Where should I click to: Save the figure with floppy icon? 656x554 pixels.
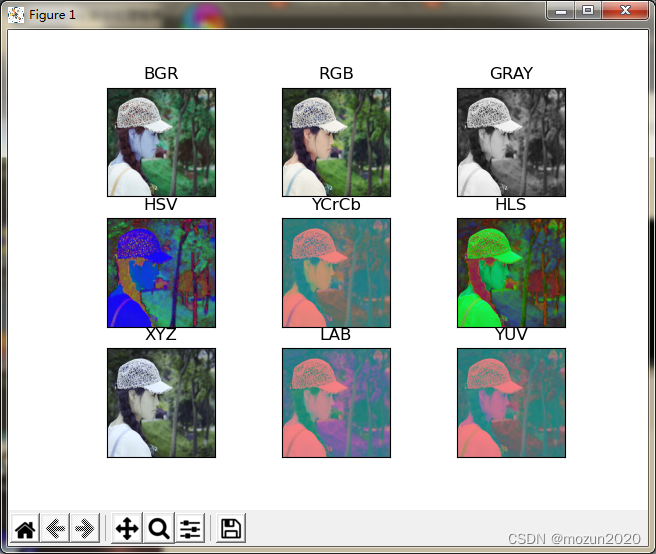click(231, 528)
